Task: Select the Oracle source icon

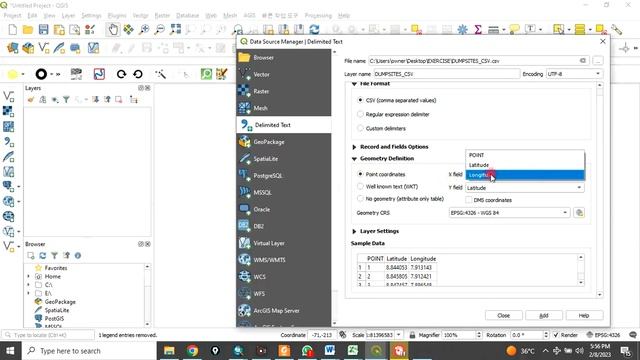Action: 244,209
